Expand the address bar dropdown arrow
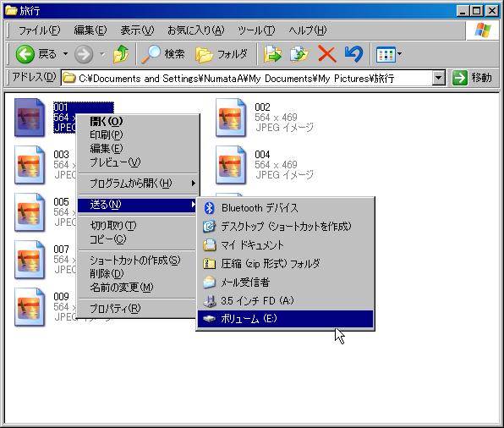The image size is (504, 428). pyautogui.click(x=438, y=78)
